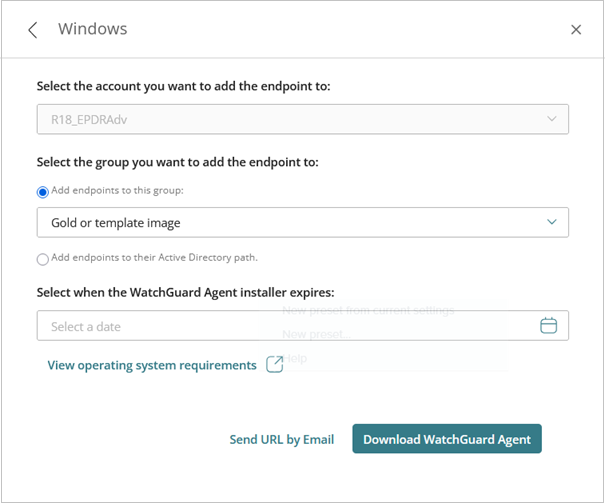605x503 pixels.
Task: Close the Windows dialog with the X
Action: pos(576,30)
